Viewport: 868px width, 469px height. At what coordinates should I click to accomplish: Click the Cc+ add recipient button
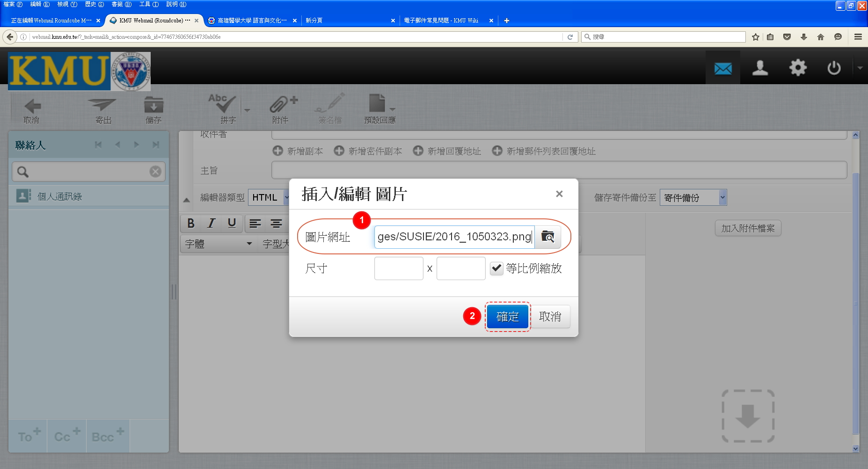(67, 436)
